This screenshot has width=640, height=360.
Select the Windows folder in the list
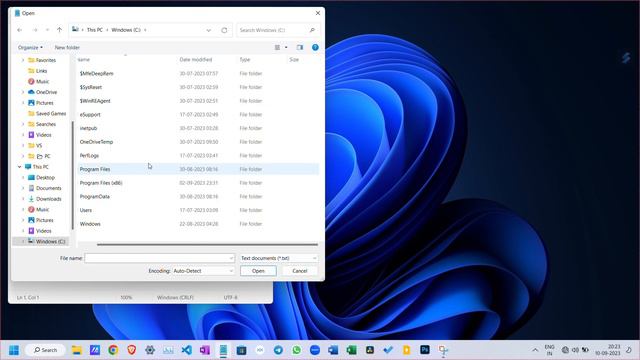[90, 224]
